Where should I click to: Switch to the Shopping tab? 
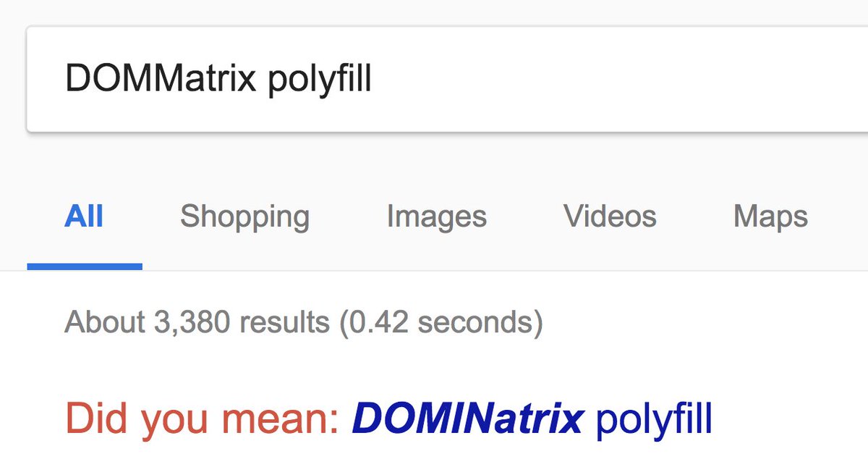click(x=244, y=217)
